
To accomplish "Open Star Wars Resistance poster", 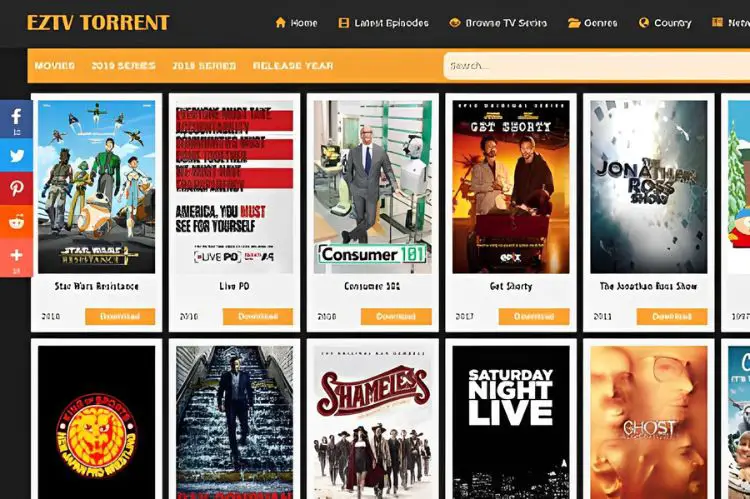I will click(x=97, y=187).
